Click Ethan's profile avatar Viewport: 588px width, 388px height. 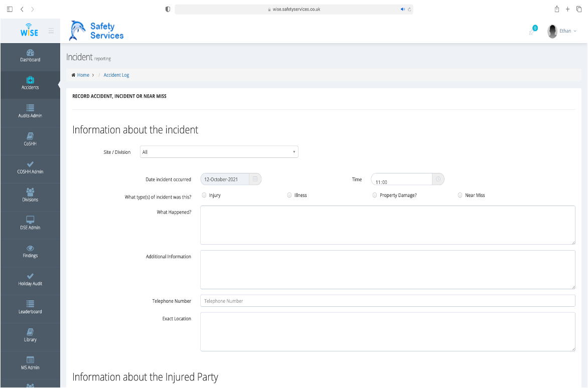[x=552, y=31]
